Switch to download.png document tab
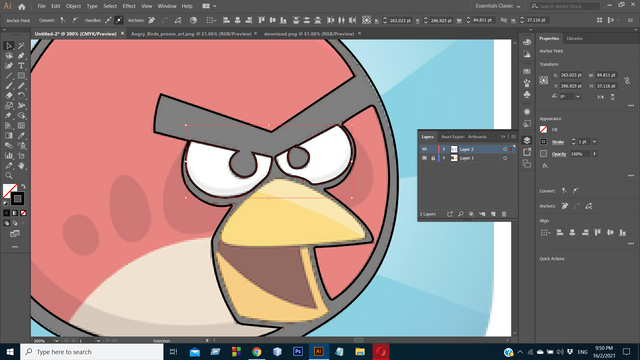The height and width of the screenshot is (360, 640). 309,34
